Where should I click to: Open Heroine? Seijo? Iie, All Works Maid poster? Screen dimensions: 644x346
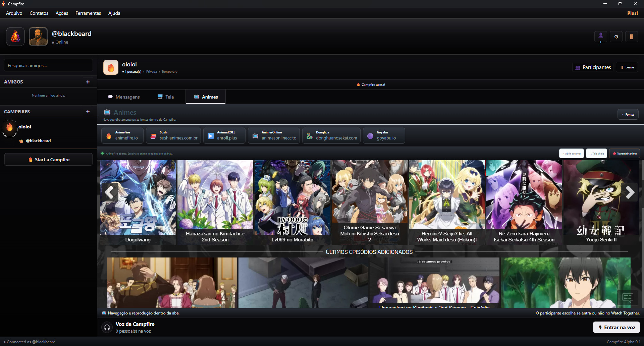point(447,203)
